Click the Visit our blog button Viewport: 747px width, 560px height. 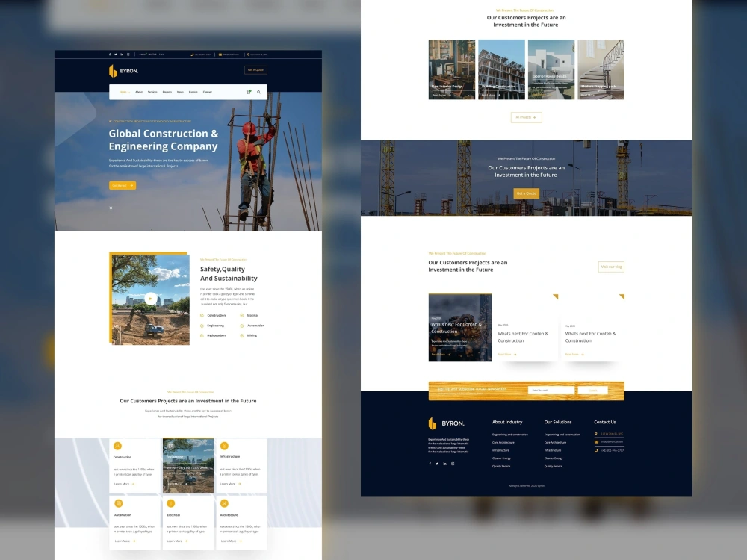point(611,267)
